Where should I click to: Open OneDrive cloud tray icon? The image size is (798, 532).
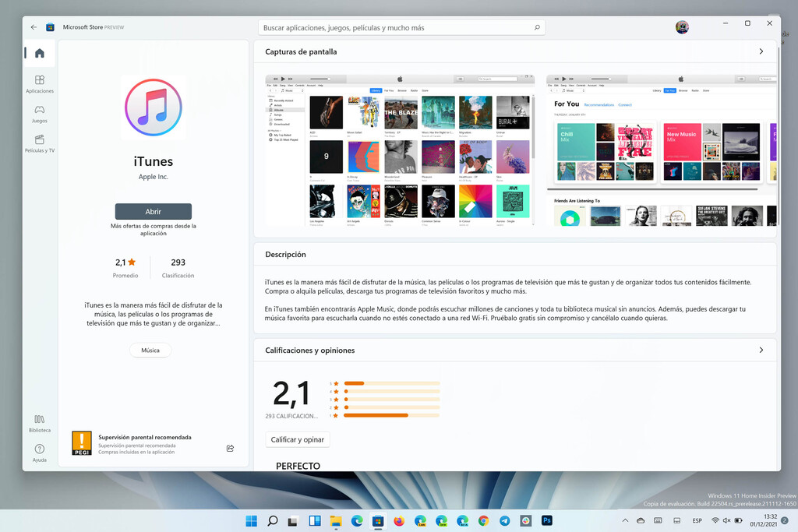pyautogui.click(x=641, y=521)
